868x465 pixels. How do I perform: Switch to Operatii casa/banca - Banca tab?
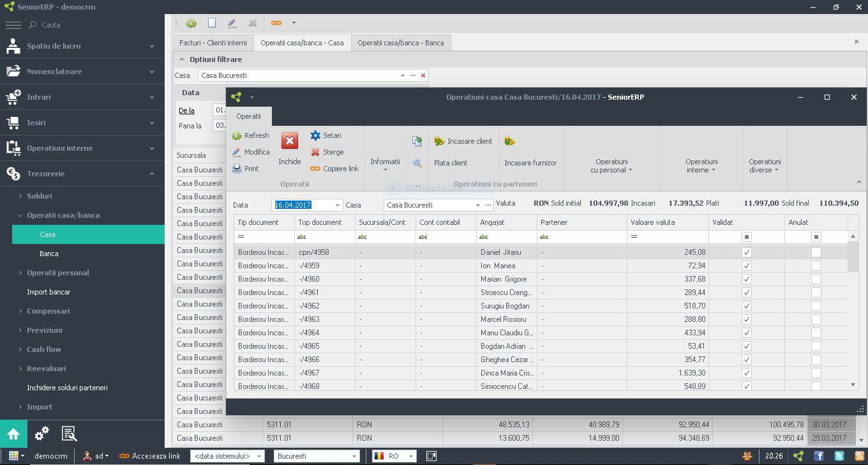400,43
